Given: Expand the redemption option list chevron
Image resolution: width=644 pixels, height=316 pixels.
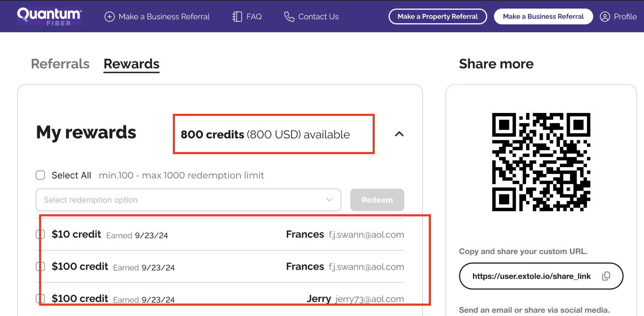Looking at the screenshot, I should tap(329, 200).
